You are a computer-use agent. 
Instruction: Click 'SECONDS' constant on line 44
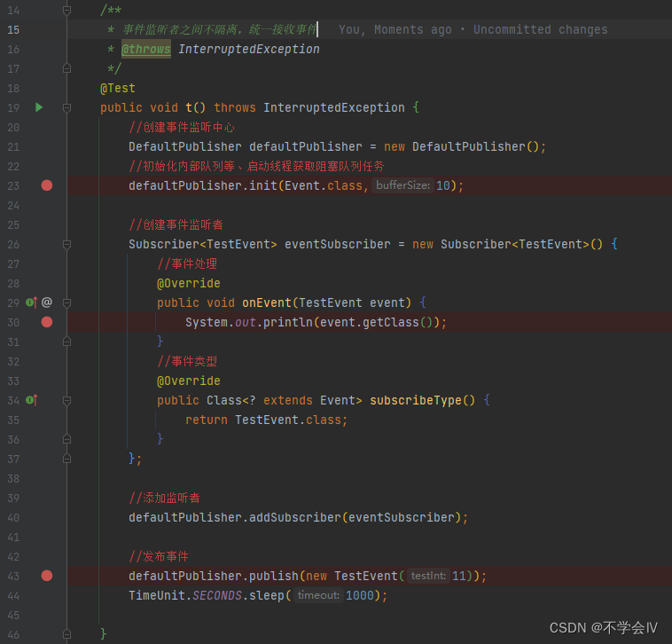(217, 595)
